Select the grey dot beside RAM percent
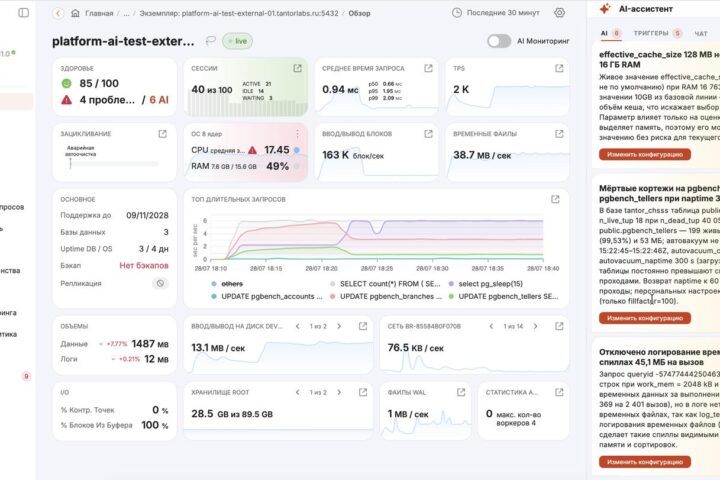The width and height of the screenshot is (720, 480). (x=297, y=166)
